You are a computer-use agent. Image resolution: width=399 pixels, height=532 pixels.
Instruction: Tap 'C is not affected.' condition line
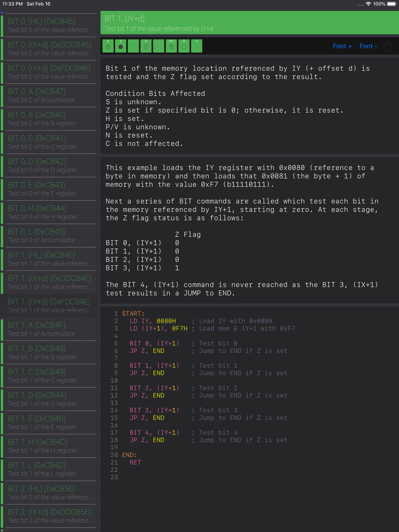[x=144, y=144]
